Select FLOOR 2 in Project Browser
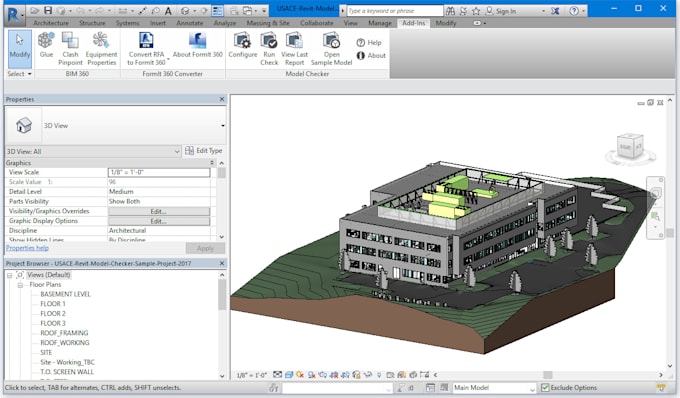680x398 pixels. [x=53, y=313]
